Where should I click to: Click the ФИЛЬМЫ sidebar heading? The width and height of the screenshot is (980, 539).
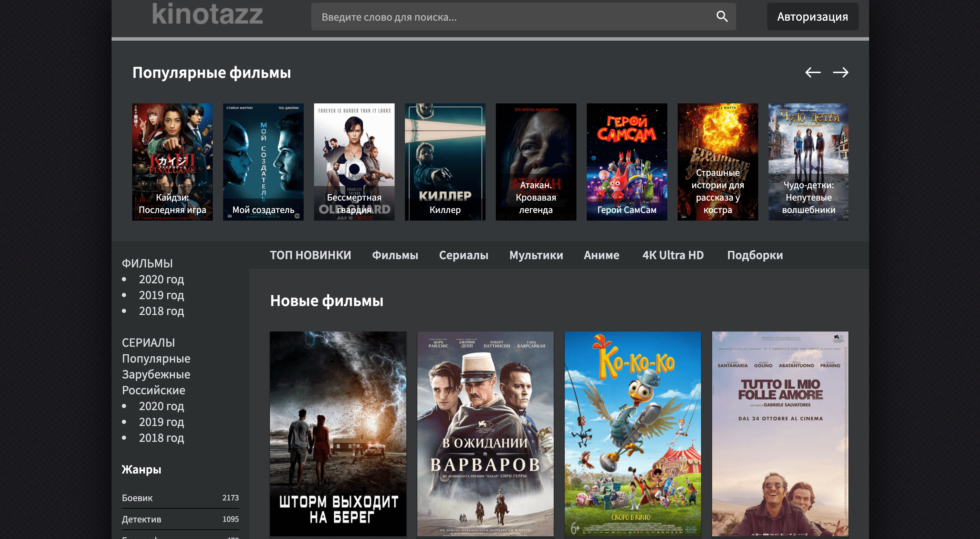point(147,263)
